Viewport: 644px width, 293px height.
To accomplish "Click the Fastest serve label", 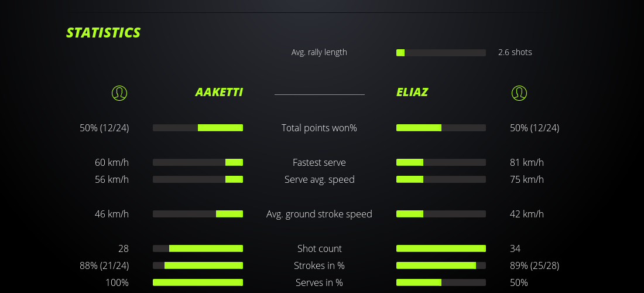I will 319,162.
